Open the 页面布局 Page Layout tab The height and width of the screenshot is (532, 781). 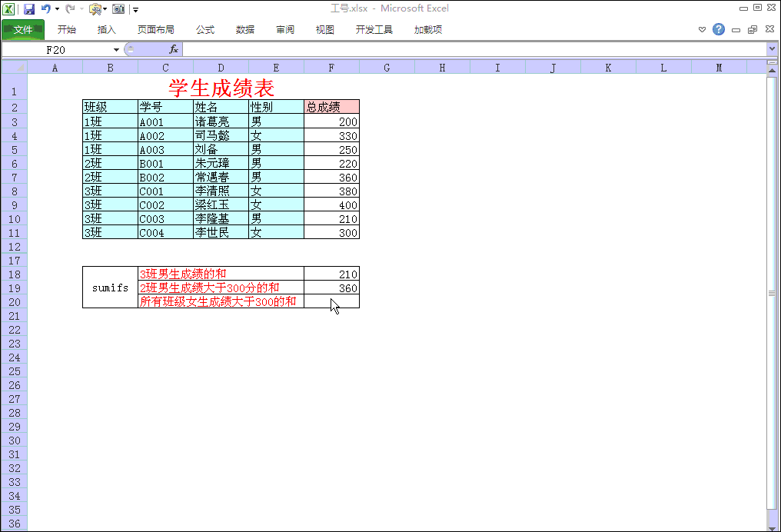pos(156,29)
